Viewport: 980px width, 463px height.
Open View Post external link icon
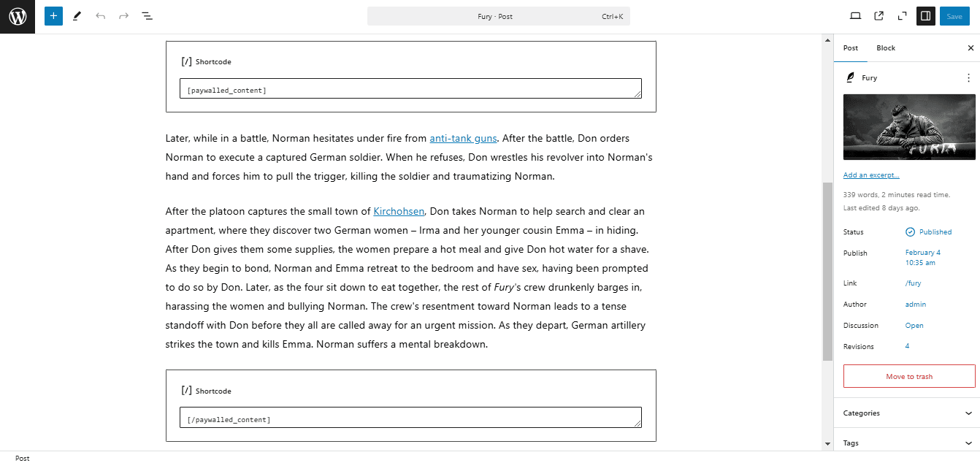879,16
